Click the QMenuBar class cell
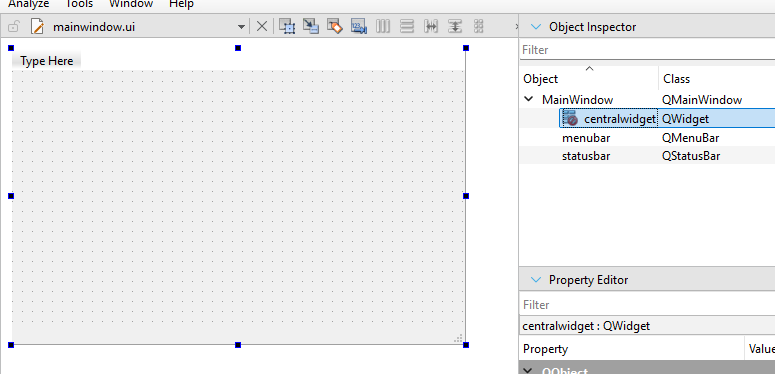The height and width of the screenshot is (374, 775). point(690,138)
